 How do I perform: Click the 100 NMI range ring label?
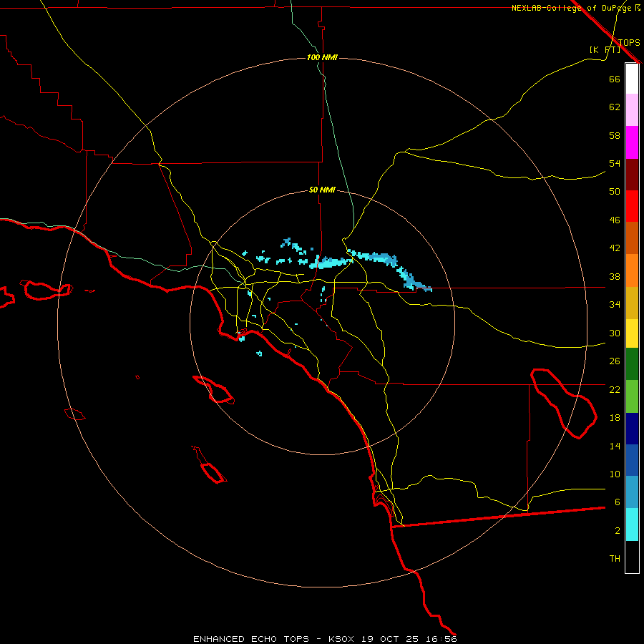[x=322, y=57]
